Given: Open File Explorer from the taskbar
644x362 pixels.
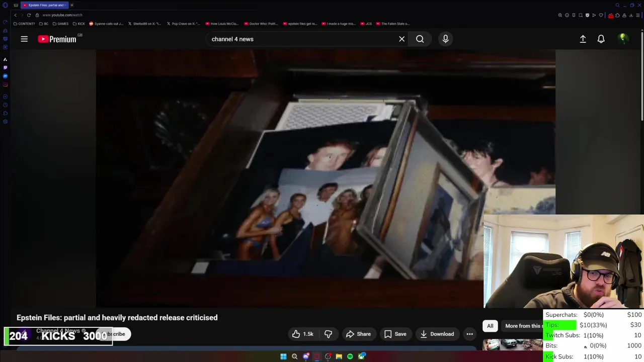Looking at the screenshot, I should (x=339, y=356).
